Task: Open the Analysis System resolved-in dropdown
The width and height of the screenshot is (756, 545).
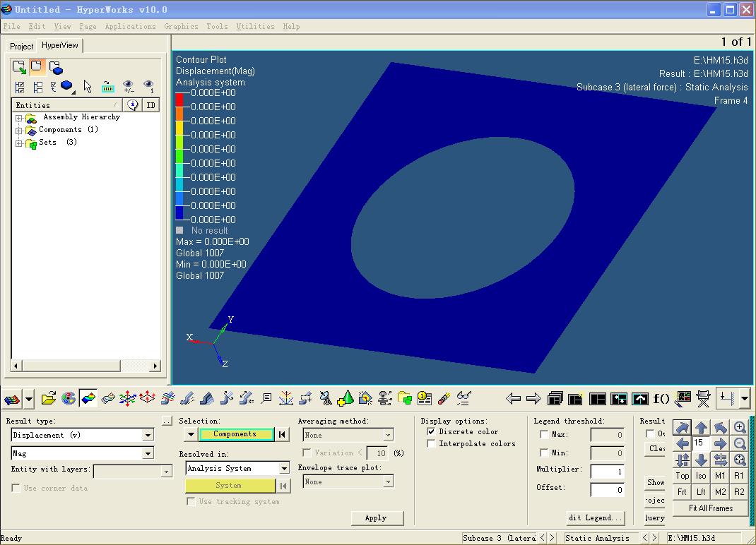Action: coord(283,469)
